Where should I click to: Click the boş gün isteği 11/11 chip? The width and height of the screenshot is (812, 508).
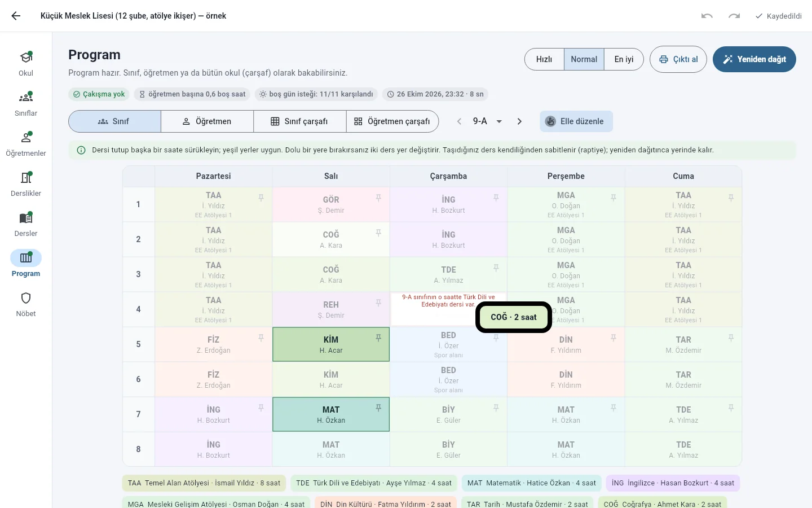(x=316, y=94)
